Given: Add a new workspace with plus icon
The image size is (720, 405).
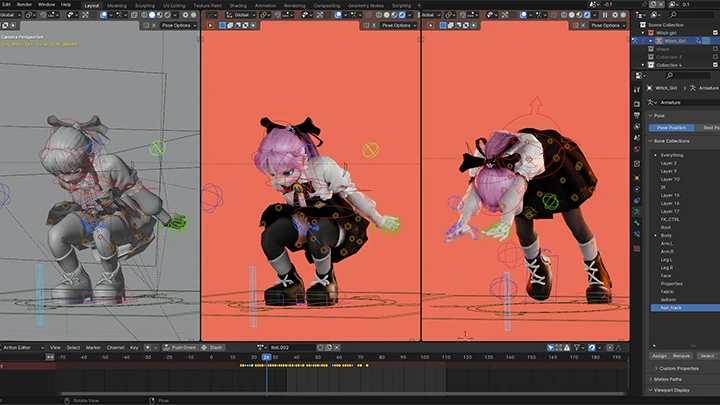Looking at the screenshot, I should [x=419, y=6].
